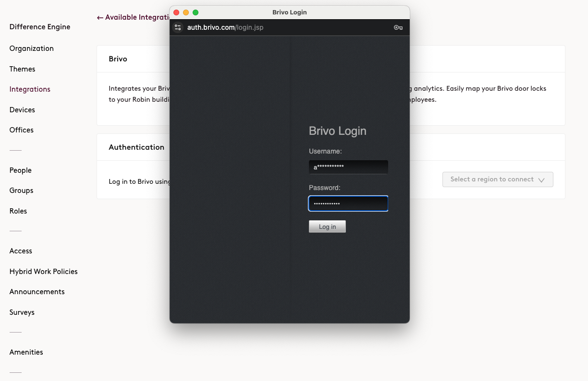Go back to Available Integrations
This screenshot has height=381, width=588.
tap(133, 17)
